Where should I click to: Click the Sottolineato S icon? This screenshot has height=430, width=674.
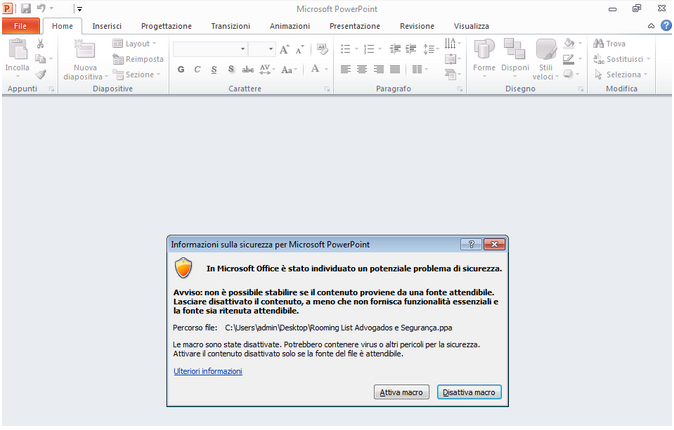[x=214, y=69]
